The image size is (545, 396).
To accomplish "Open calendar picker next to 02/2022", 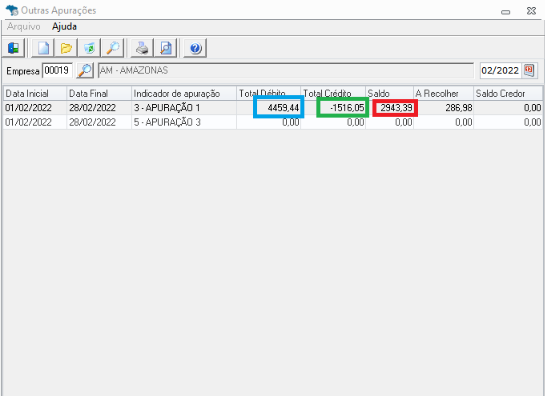I will pyautogui.click(x=529, y=71).
